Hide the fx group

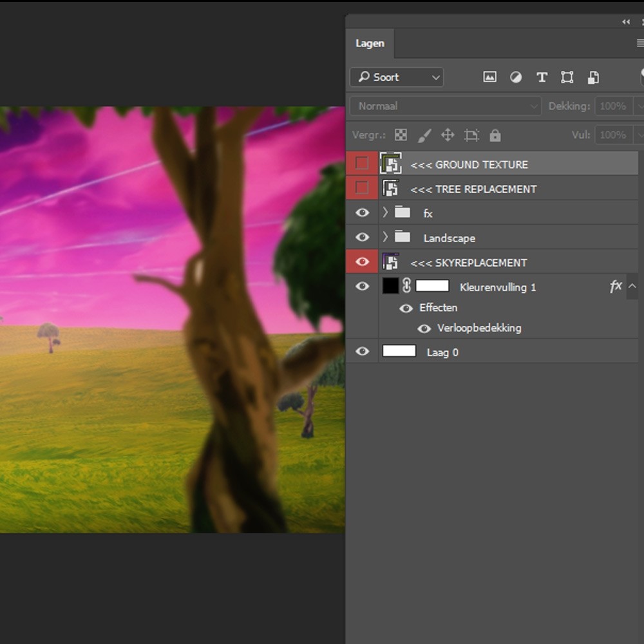362,213
